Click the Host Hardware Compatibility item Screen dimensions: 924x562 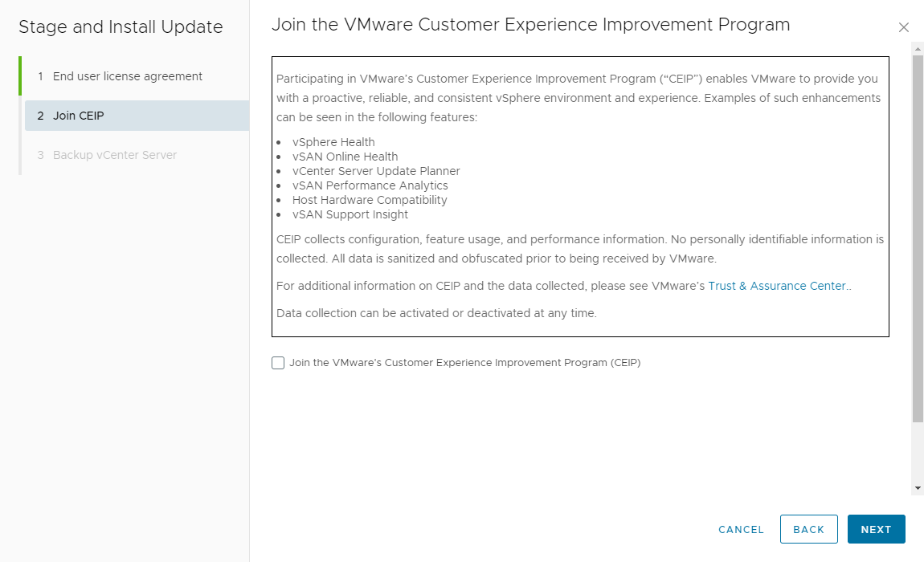(x=370, y=200)
